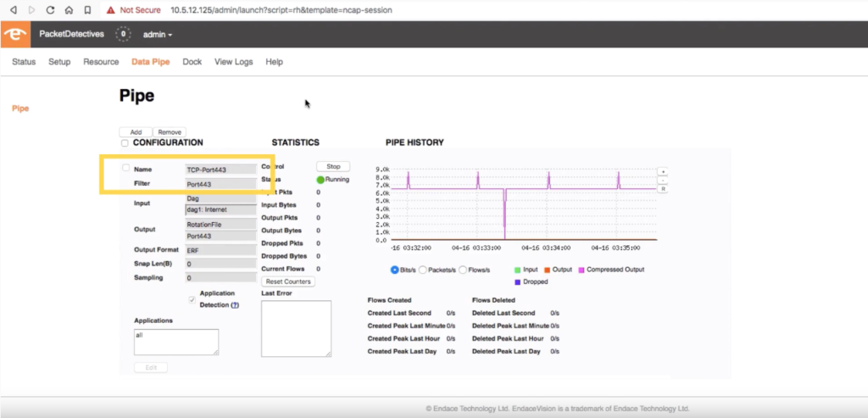The width and height of the screenshot is (868, 418).
Task: Click the Output field showing RotationFile
Action: 220,224
